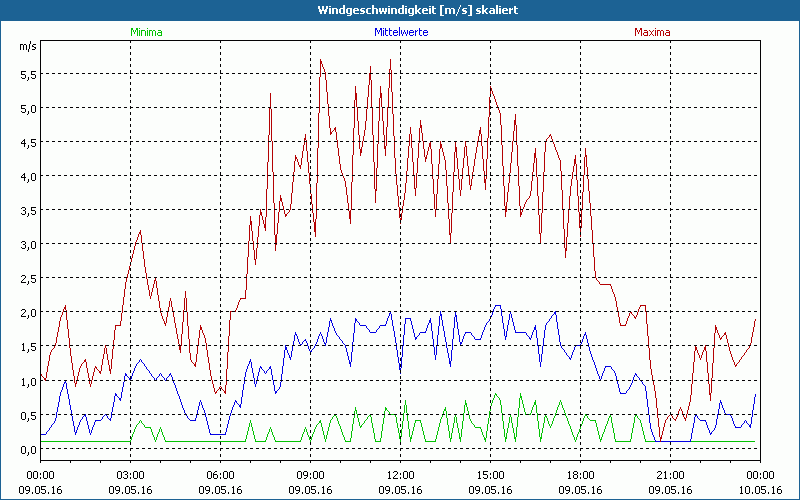Viewport: 800px width, 500px height.
Task: Select the 03:00 time axis label
Action: pyautogui.click(x=130, y=475)
